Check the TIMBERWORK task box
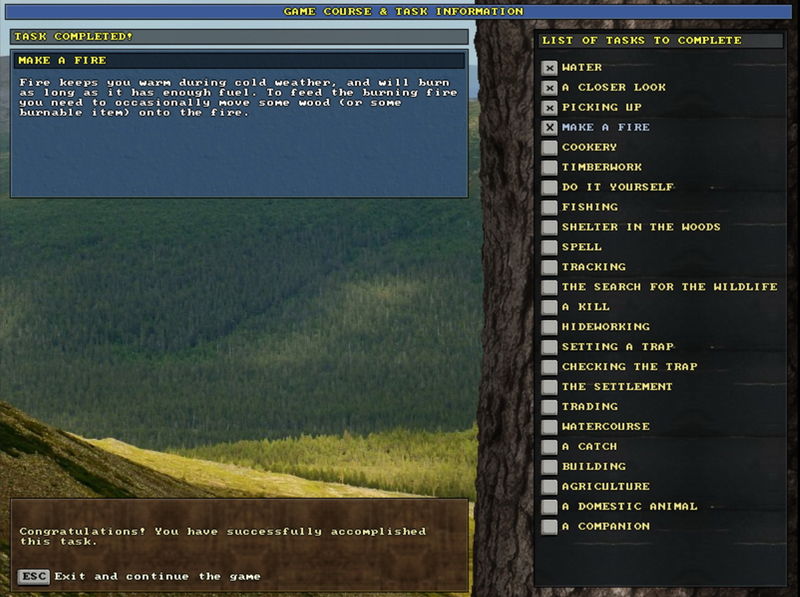 coord(548,168)
